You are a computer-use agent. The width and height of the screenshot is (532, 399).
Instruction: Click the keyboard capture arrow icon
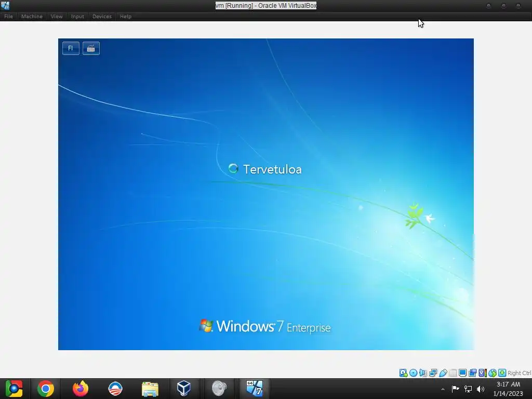[x=502, y=373]
